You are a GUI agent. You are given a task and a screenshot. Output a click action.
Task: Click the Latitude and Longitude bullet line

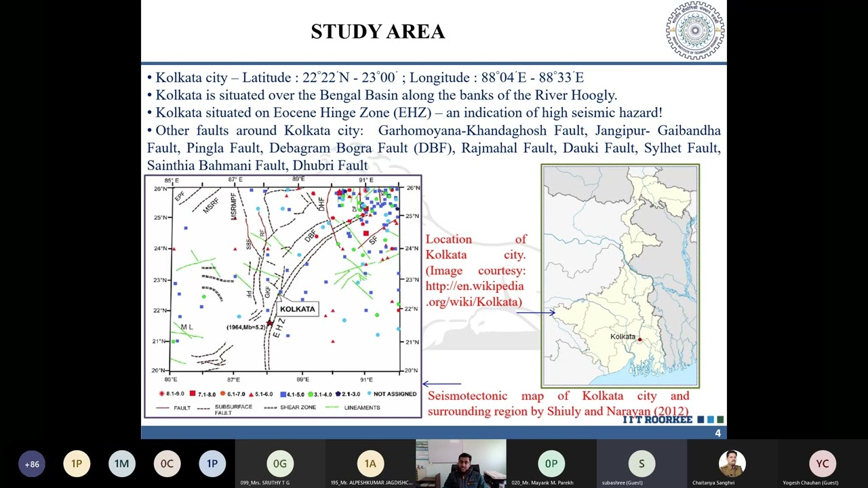[x=366, y=77]
